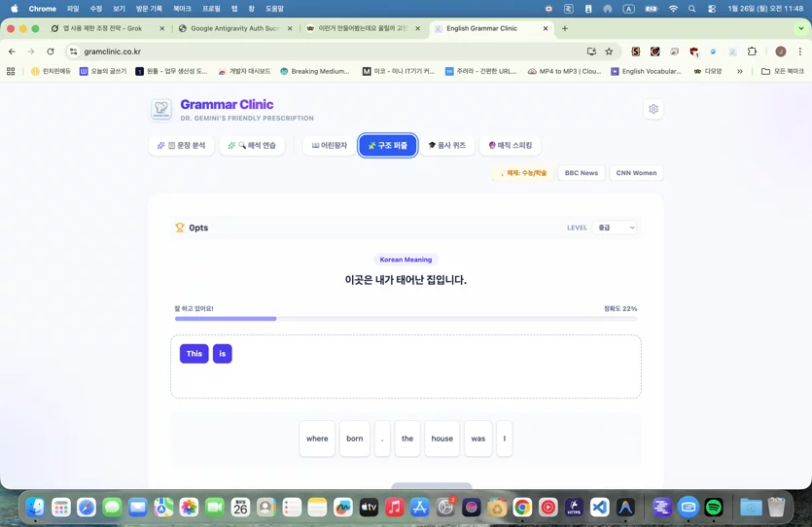This screenshot has width=812, height=527.
Task: Open Control Center in the menu bar
Action: coord(712,9)
